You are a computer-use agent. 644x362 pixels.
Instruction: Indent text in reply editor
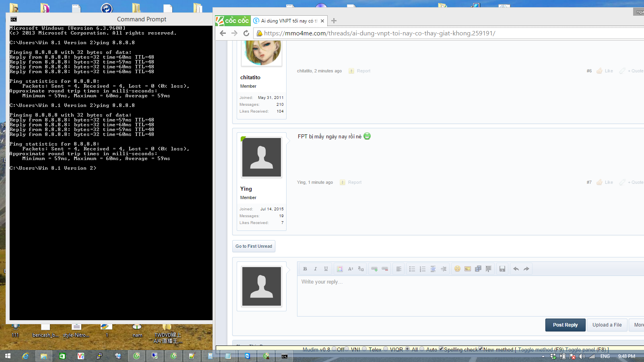tap(444, 269)
